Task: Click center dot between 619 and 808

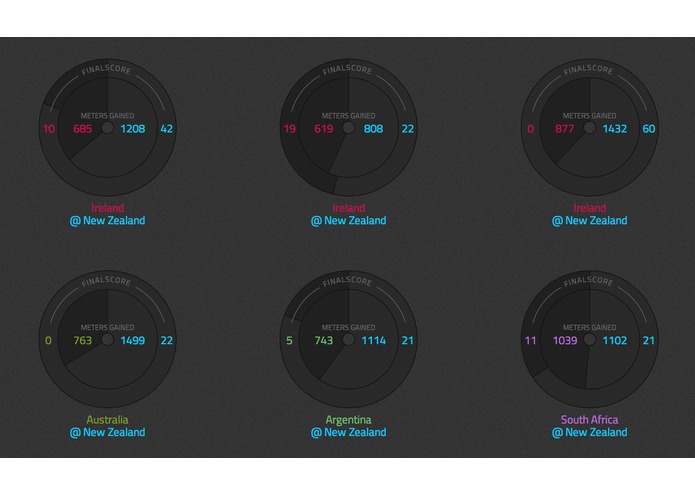Action: (x=349, y=128)
